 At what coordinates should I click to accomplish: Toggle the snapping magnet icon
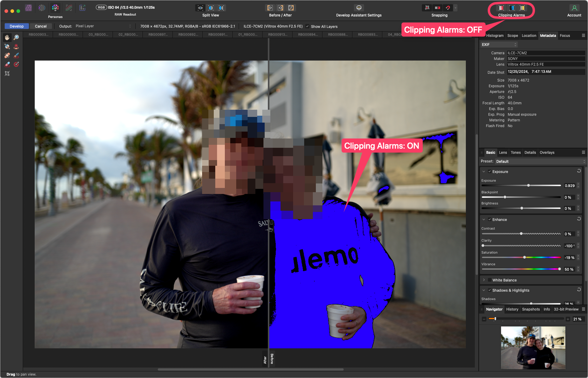tap(448, 8)
